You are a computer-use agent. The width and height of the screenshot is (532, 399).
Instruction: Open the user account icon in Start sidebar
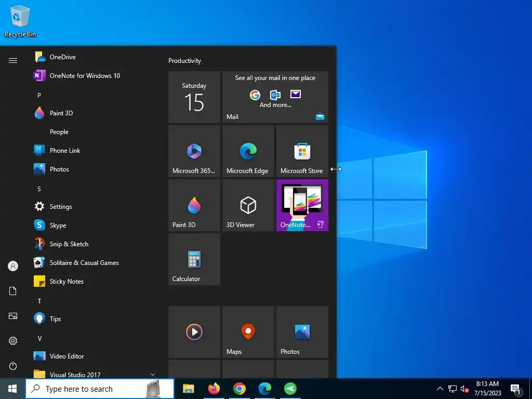point(13,266)
